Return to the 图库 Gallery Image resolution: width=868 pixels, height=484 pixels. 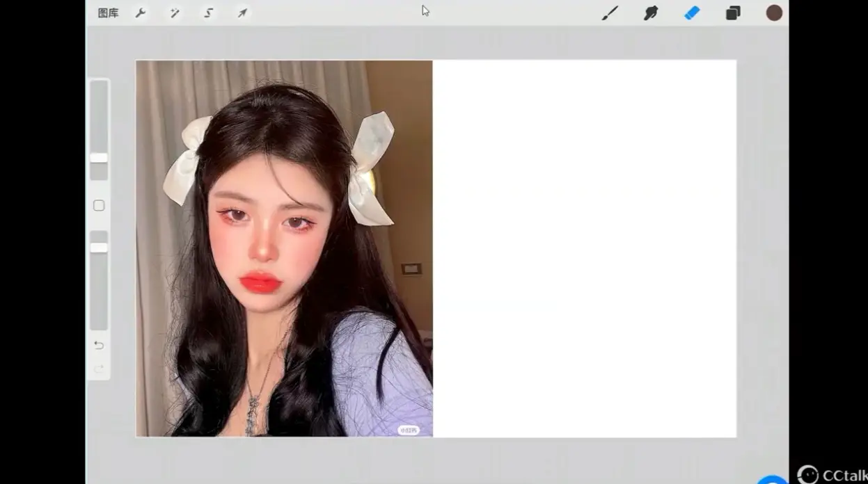click(x=109, y=13)
